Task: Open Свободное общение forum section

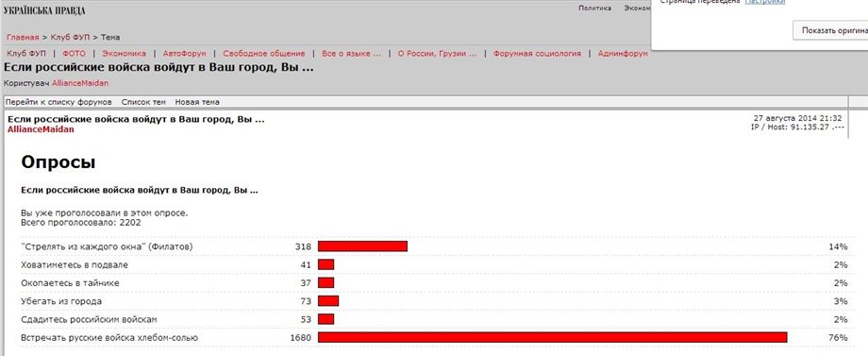Action: coord(264,54)
